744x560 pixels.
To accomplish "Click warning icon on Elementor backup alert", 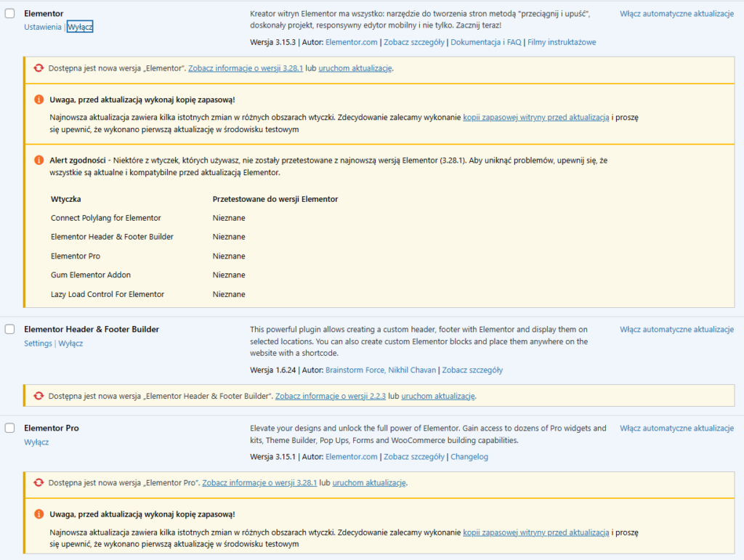I will [x=39, y=99].
